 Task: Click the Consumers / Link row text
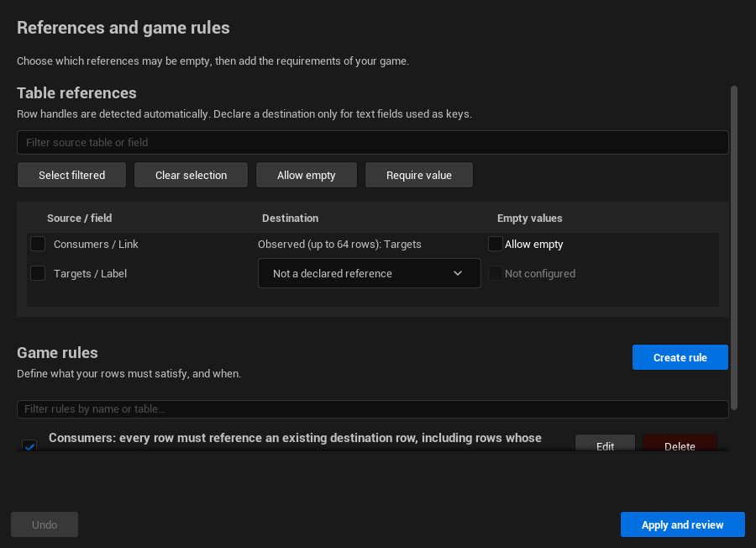[96, 244]
